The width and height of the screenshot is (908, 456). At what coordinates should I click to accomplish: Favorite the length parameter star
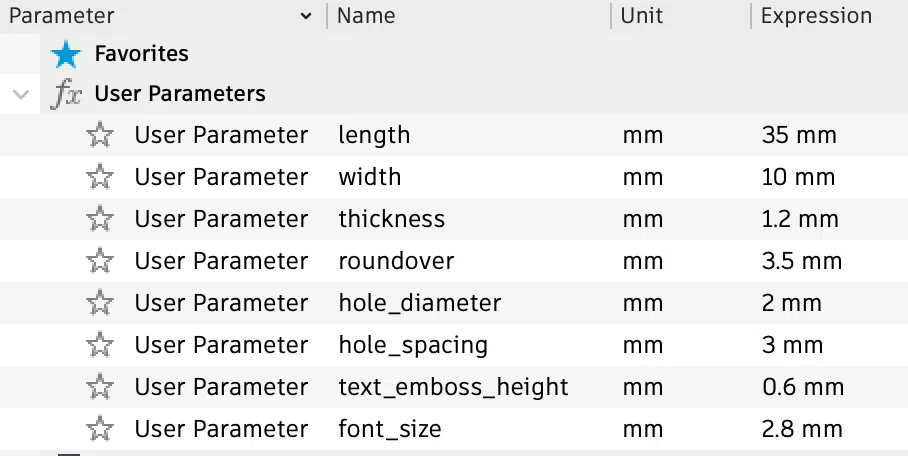pos(100,135)
